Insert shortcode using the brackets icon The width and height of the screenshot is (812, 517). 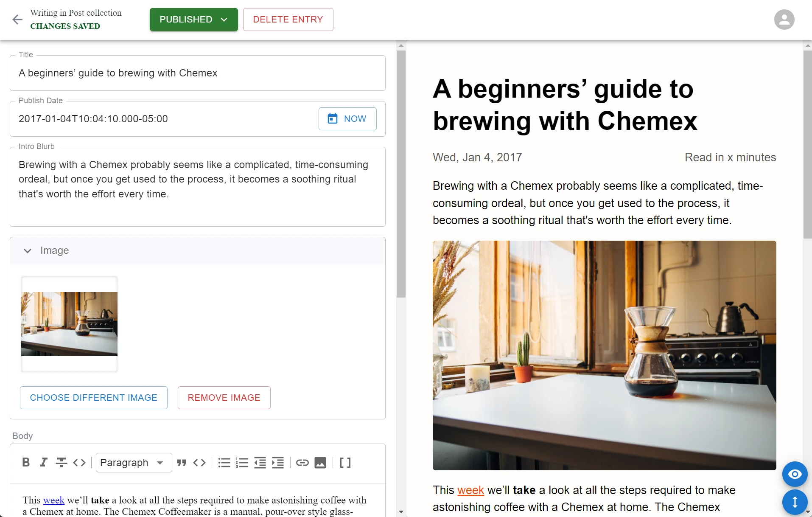pyautogui.click(x=345, y=462)
